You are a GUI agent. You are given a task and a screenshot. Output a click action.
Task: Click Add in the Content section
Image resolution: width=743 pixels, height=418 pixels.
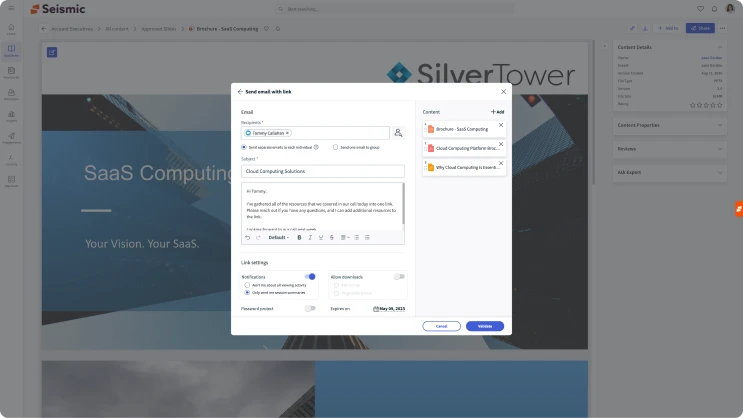click(498, 112)
